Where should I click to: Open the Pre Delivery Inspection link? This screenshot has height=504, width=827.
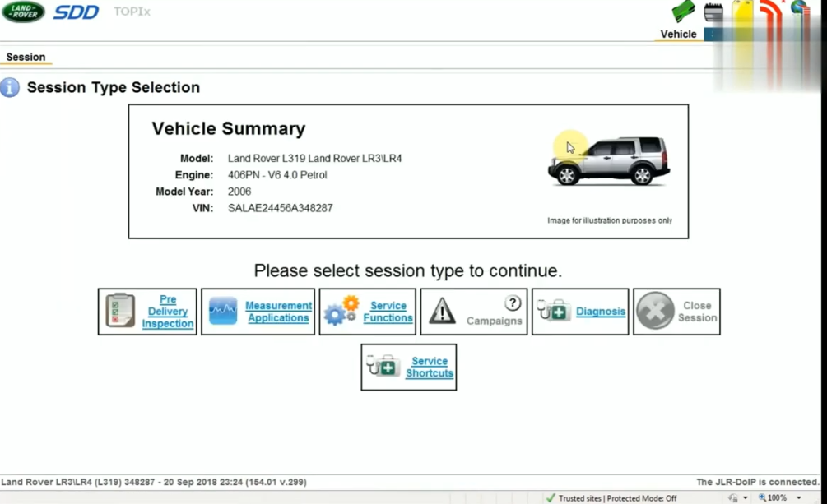[x=168, y=311]
